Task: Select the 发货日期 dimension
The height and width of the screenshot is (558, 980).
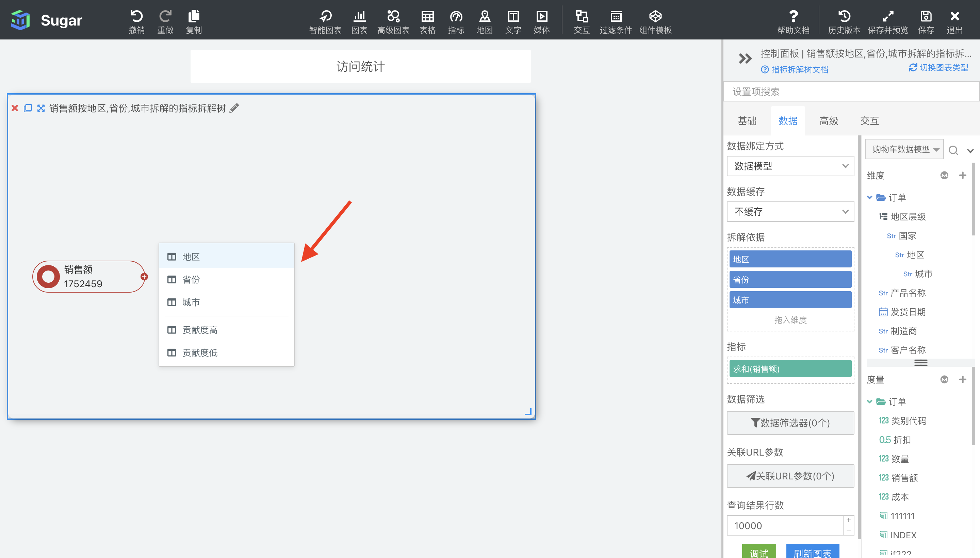Action: 902,312
